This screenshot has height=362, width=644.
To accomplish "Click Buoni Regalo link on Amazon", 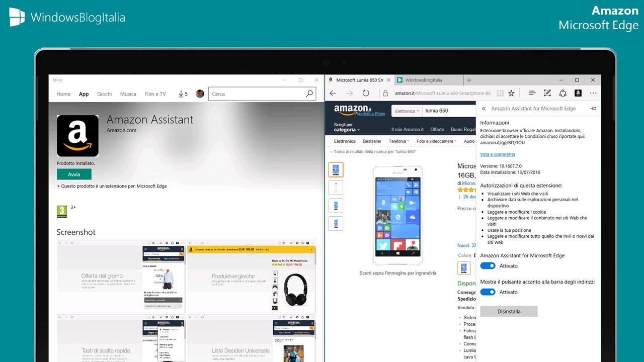I will coord(463,129).
